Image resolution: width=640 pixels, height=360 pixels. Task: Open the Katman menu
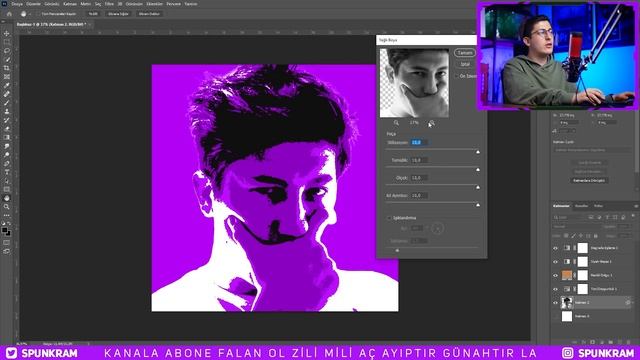point(70,4)
